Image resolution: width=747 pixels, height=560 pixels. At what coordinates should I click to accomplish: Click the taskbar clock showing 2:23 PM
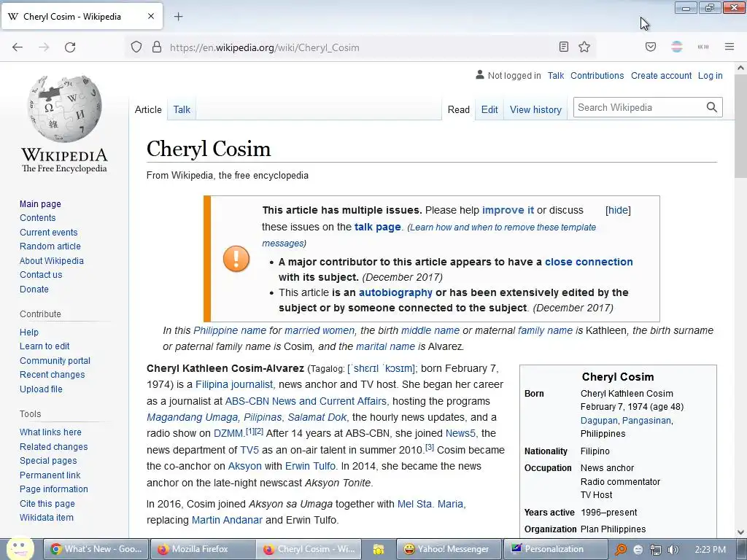710,550
